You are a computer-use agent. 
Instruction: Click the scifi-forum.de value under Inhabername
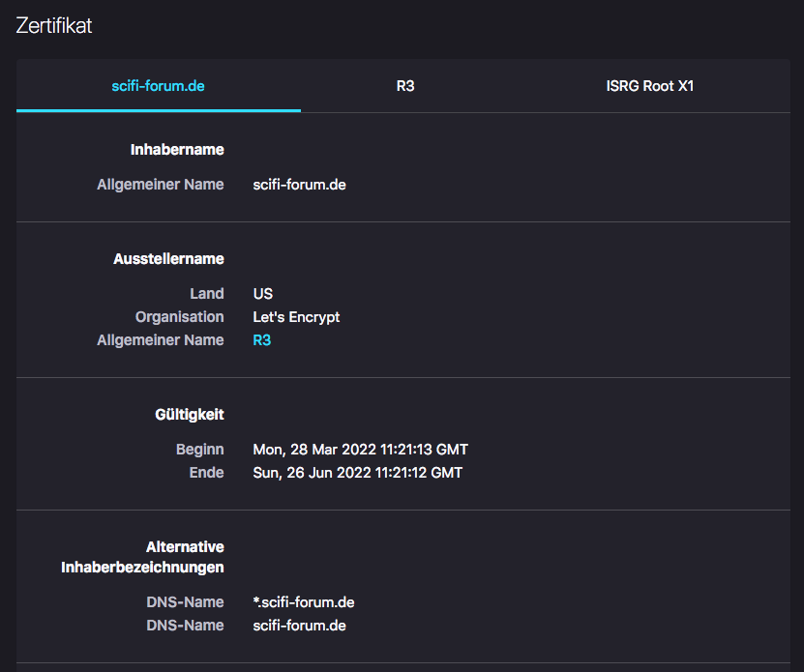[299, 185]
